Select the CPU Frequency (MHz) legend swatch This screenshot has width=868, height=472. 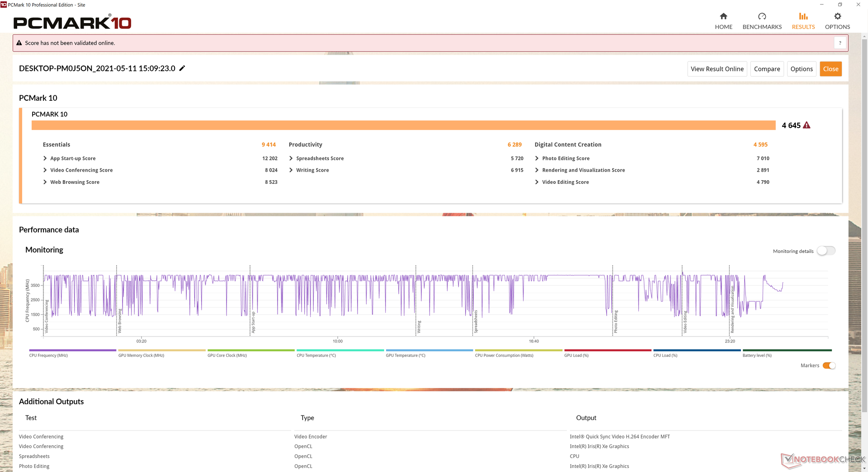[x=72, y=350]
